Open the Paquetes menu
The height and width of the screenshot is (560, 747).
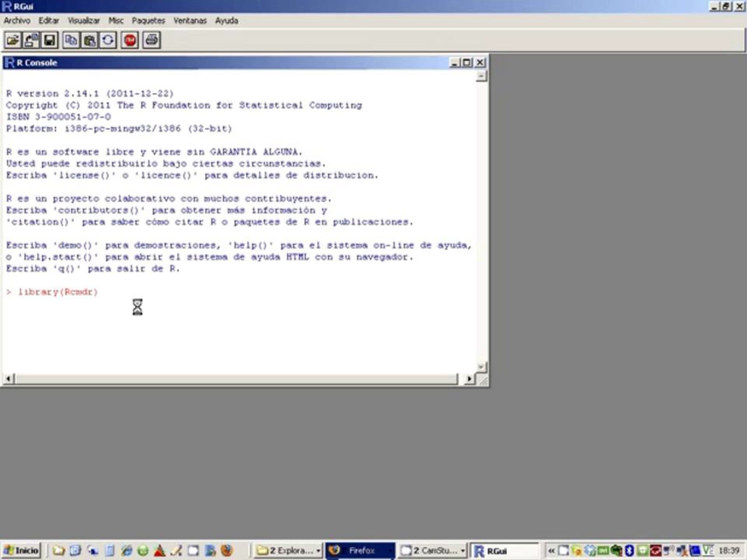[x=148, y=21]
